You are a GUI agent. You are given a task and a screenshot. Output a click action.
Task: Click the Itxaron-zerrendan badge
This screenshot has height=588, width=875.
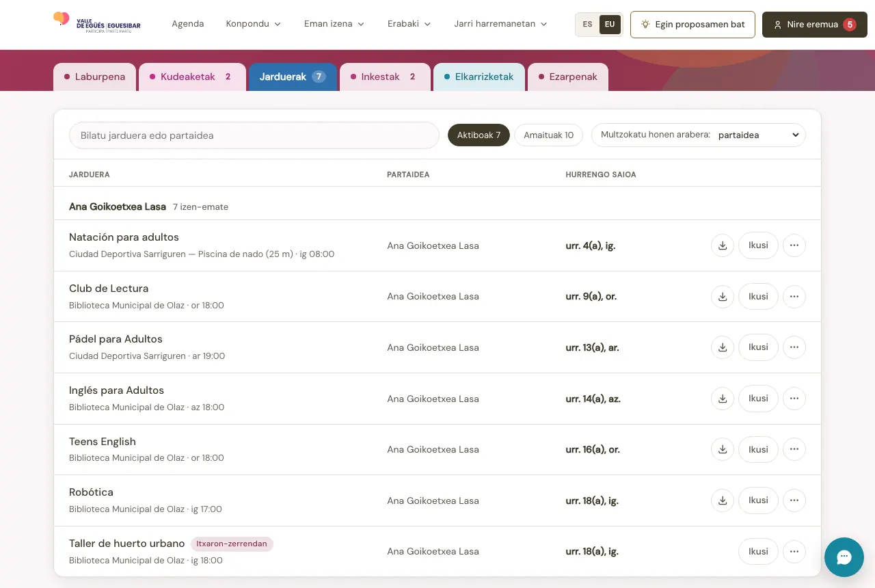click(232, 544)
